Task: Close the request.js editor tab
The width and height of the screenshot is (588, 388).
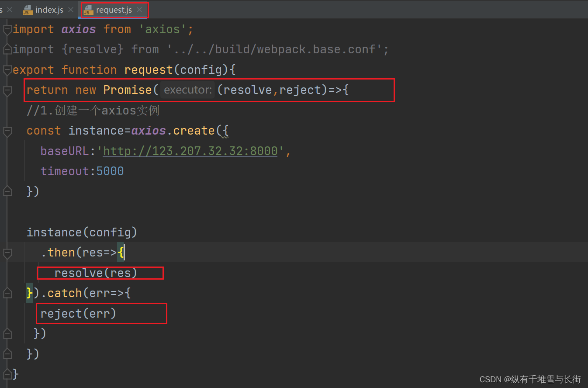Action: 139,10
